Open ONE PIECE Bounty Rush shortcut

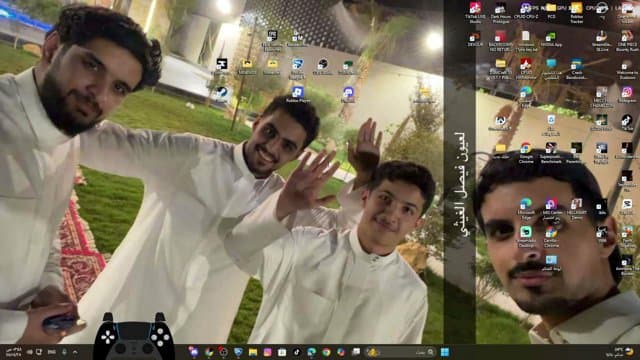[x=627, y=42]
